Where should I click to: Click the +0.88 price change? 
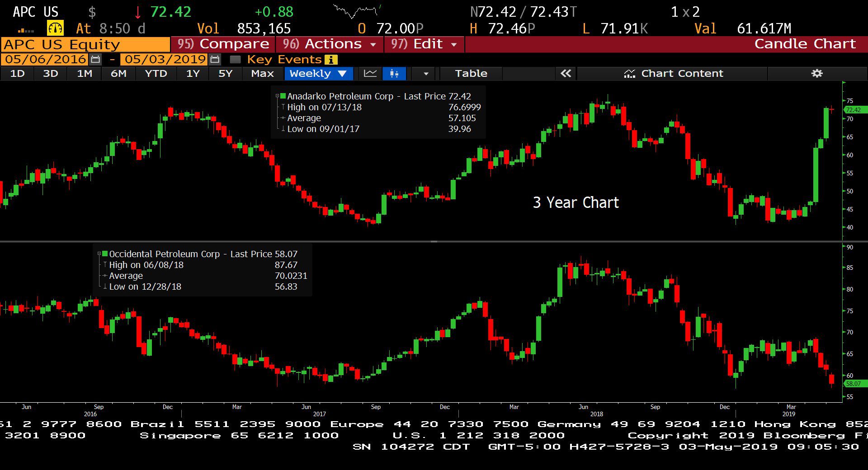tap(274, 12)
